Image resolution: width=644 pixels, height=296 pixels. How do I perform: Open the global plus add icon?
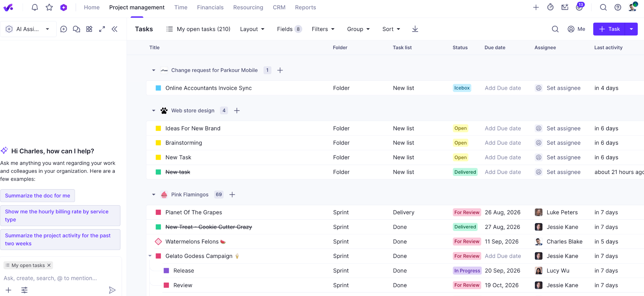click(536, 7)
